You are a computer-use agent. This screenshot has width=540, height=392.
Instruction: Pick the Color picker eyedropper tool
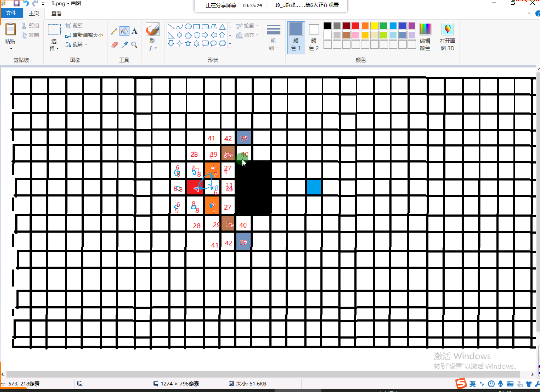click(x=125, y=45)
